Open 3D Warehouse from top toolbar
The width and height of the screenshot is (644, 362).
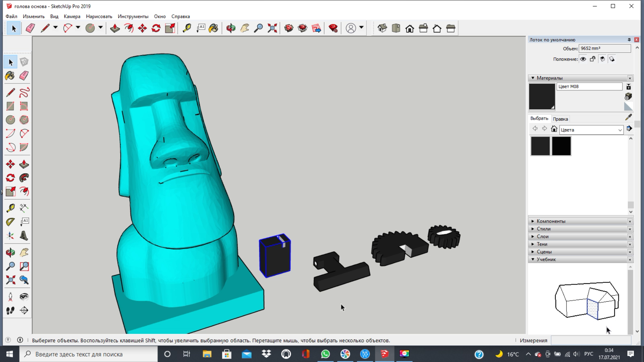point(289,28)
